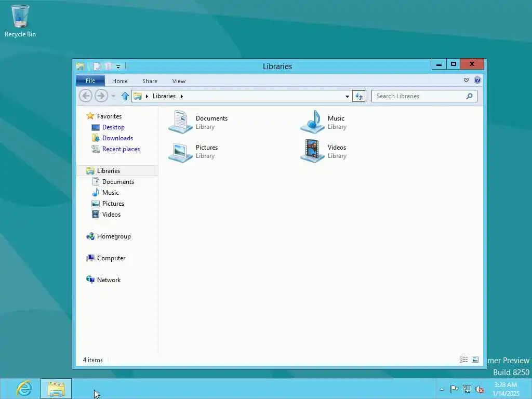Open the Documents library icon
Image resolution: width=532 pixels, height=399 pixels.
[x=180, y=122]
